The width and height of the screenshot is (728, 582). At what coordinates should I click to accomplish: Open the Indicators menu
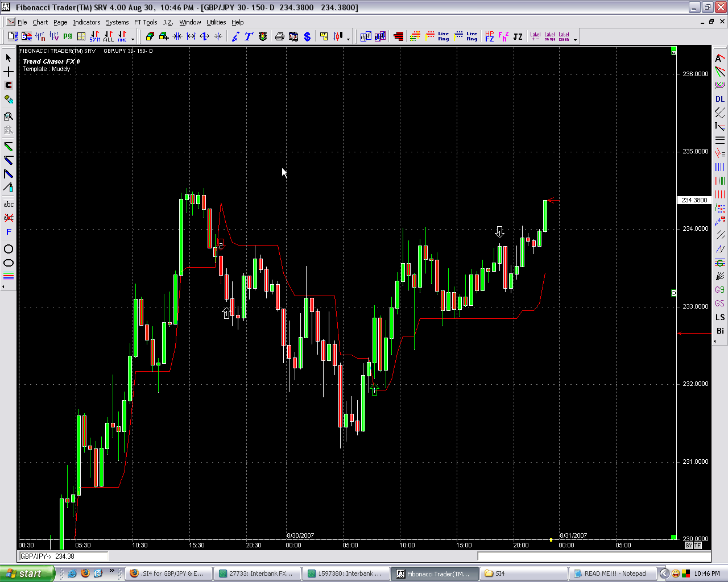(x=86, y=22)
